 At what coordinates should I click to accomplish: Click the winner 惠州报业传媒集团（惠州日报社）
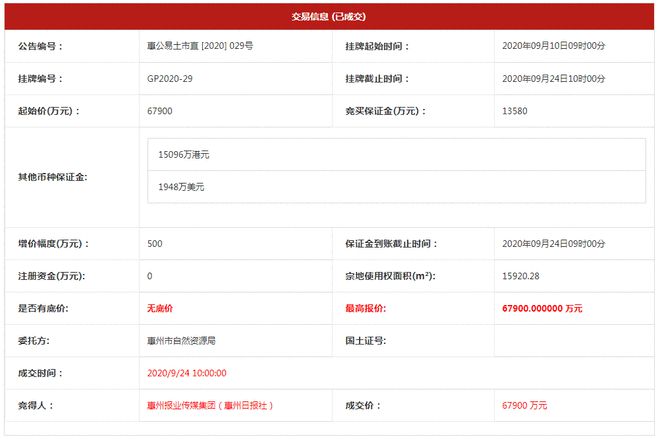point(209,405)
